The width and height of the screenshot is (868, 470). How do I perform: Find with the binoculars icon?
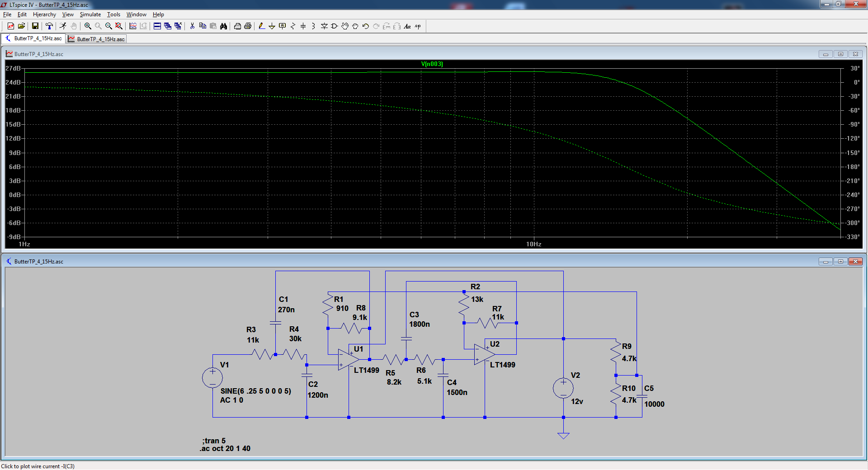[223, 26]
